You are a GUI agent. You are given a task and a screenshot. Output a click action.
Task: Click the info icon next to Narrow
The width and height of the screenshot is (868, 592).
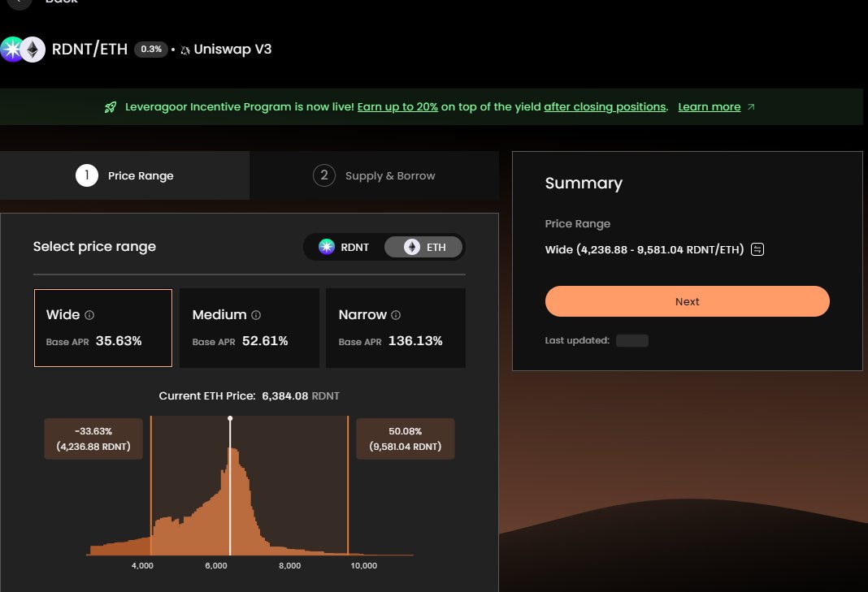[396, 315]
